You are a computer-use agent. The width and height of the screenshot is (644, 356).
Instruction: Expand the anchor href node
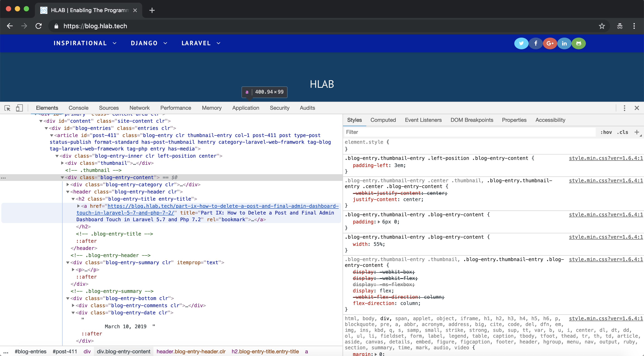click(x=78, y=206)
